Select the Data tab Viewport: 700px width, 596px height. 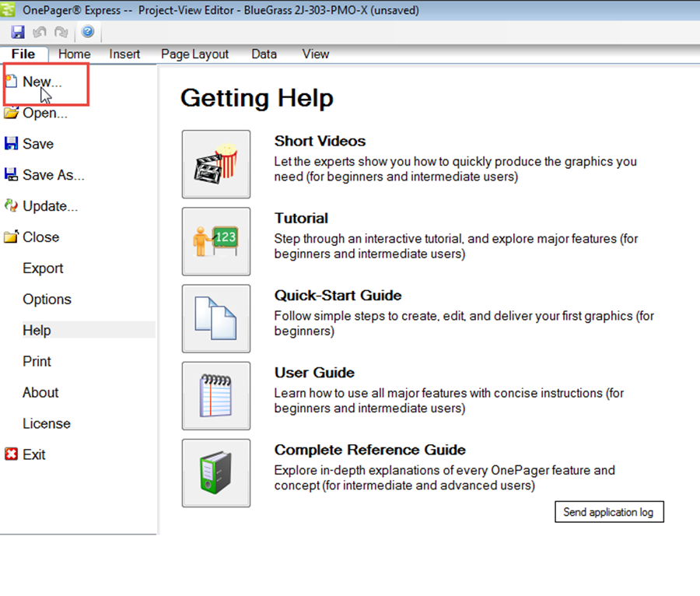click(x=264, y=54)
